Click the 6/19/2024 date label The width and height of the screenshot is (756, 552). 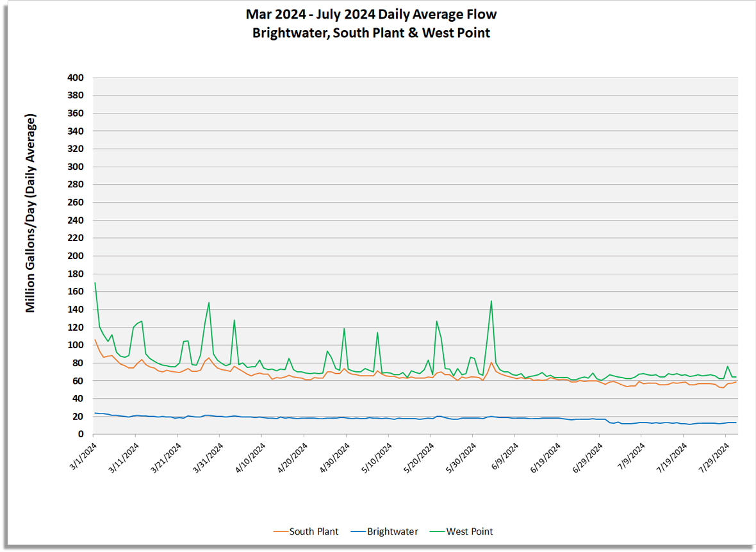(x=545, y=458)
